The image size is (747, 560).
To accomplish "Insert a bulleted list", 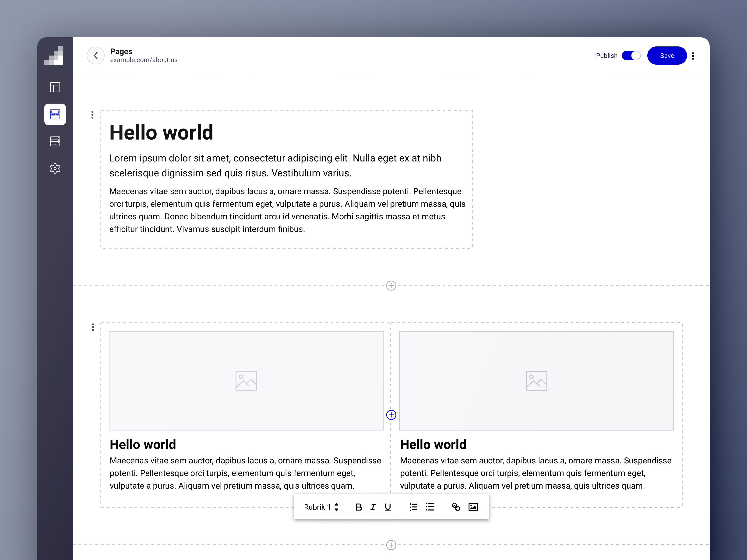I will coord(430,507).
